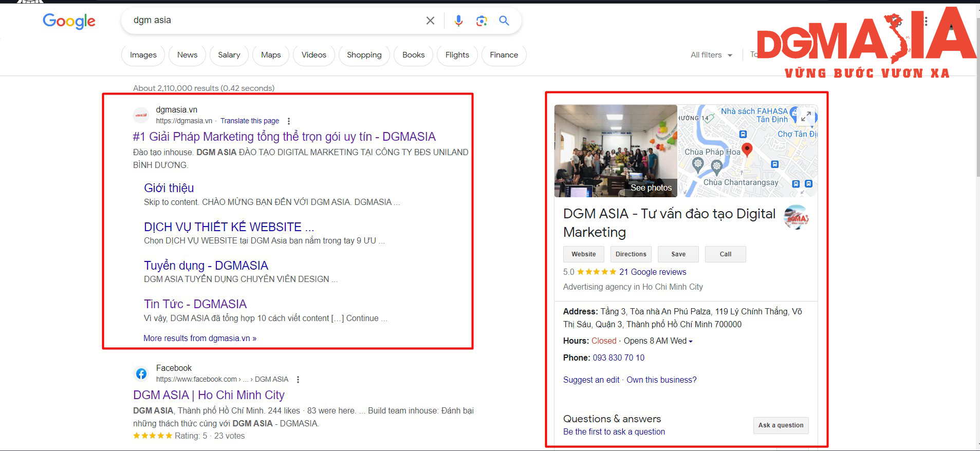Start voice search with microphone icon
Image resolution: width=980 pixels, height=451 pixels.
[x=458, y=21]
